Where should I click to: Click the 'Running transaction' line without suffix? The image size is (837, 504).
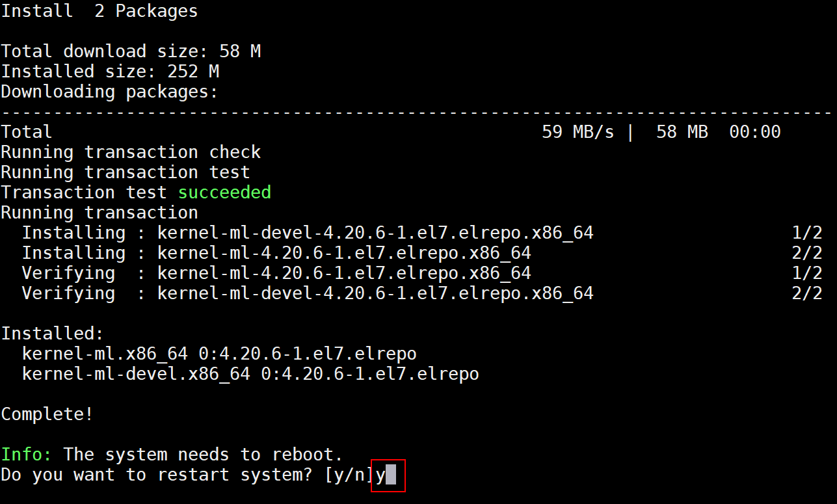click(100, 213)
